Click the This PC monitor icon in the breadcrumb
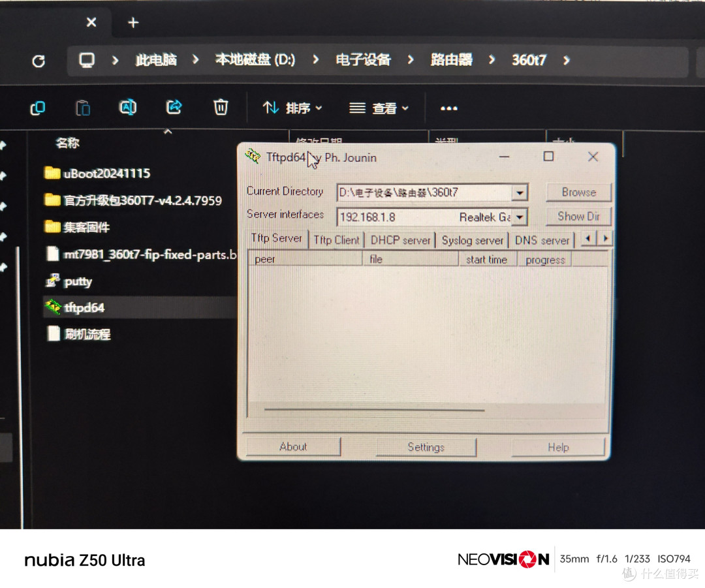This screenshot has height=588, width=705. pyautogui.click(x=87, y=59)
